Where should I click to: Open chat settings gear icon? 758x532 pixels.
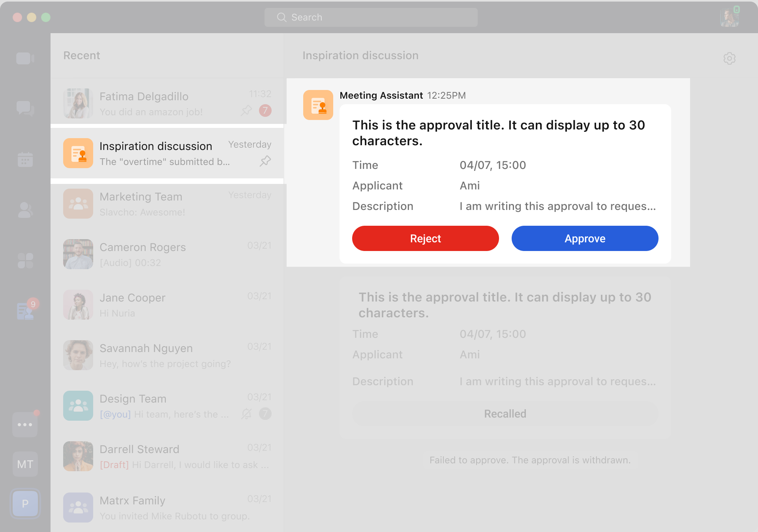click(x=729, y=58)
